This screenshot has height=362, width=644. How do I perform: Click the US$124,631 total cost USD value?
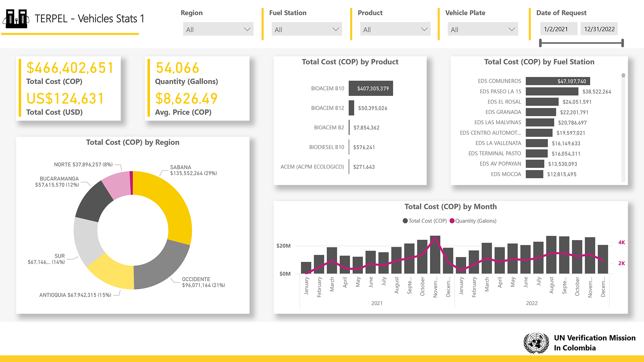[65, 98]
